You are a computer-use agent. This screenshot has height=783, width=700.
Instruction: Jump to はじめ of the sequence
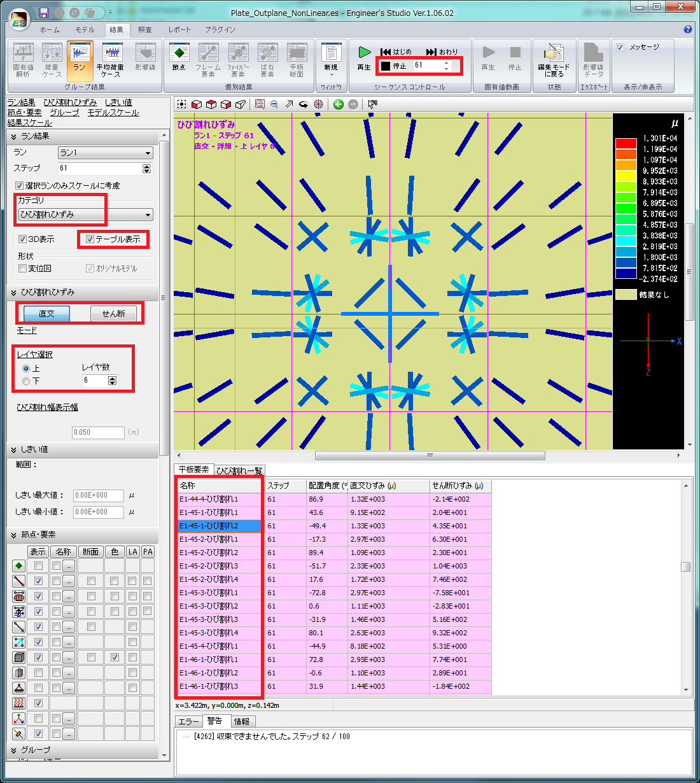click(x=396, y=52)
